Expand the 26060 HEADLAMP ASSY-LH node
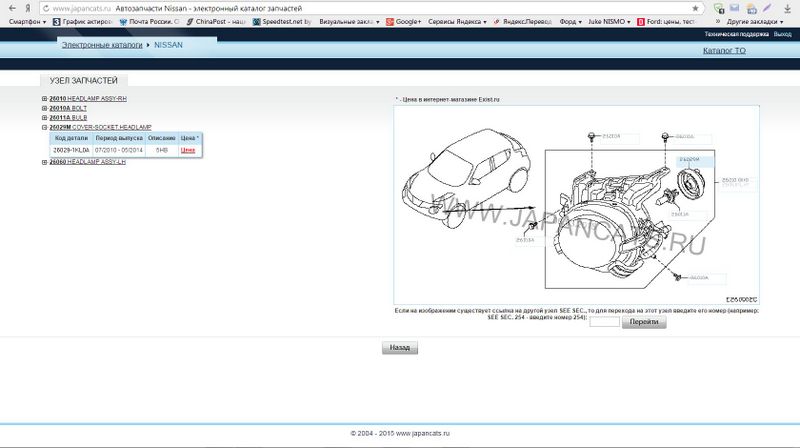800x448 pixels. [44, 162]
